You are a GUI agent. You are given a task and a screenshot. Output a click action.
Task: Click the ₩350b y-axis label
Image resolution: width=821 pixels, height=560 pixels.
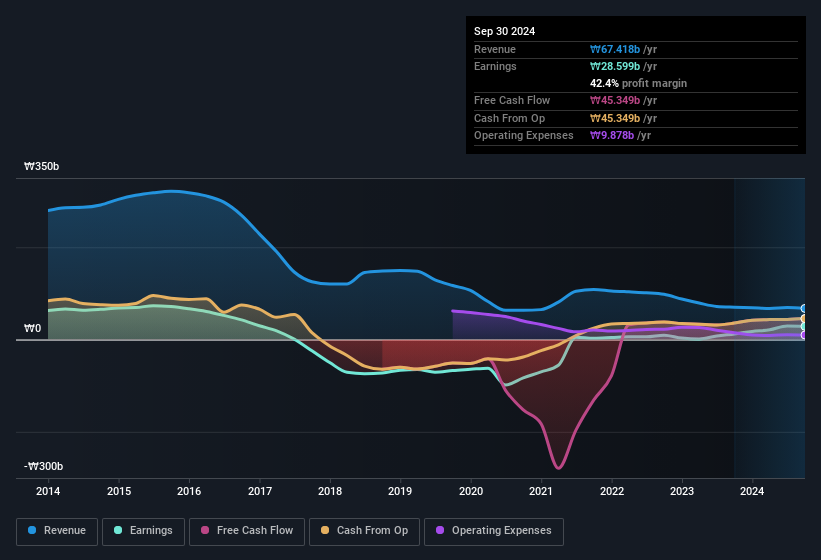[41, 166]
